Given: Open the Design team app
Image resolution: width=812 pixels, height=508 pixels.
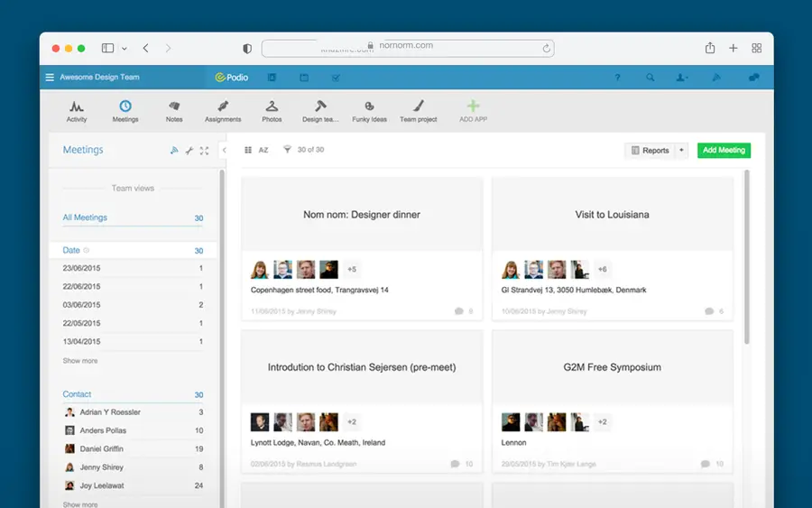Looking at the screenshot, I should (320, 111).
